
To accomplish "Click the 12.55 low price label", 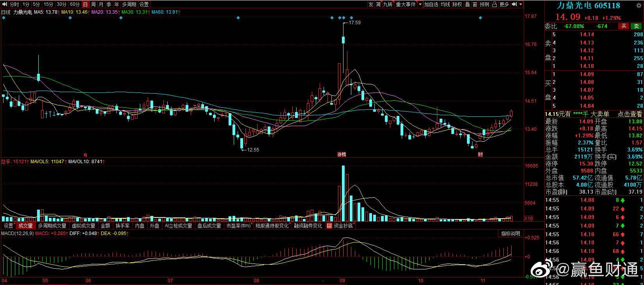I will point(253,150).
